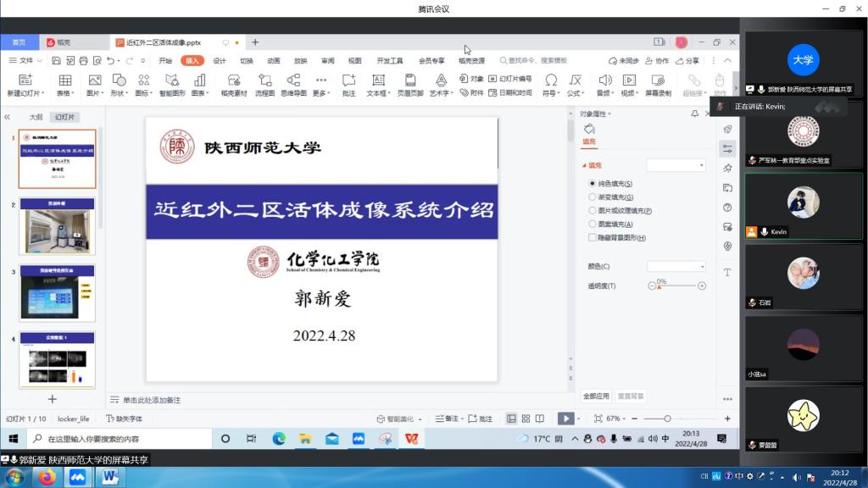This screenshot has height=488, width=868.
Task: Open the 智能图形 smart graphics tool
Action: tap(172, 86)
